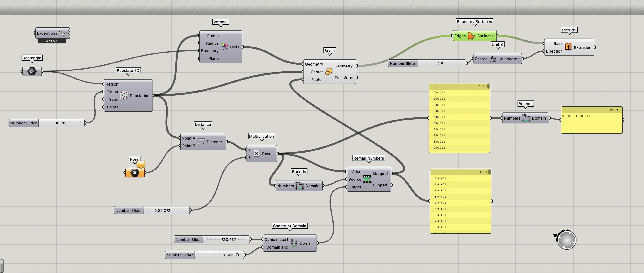Click the Extrude Direction input

(554, 51)
